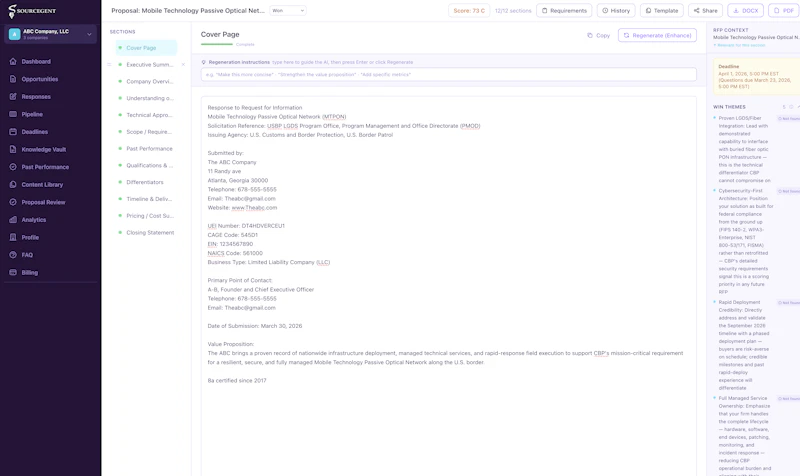The width and height of the screenshot is (800, 476).
Task: Open Pricing / Cost Summary section
Action: tap(146, 216)
